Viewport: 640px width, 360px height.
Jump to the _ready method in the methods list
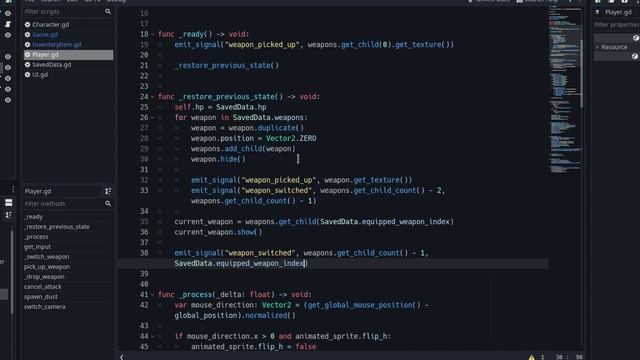click(33, 217)
